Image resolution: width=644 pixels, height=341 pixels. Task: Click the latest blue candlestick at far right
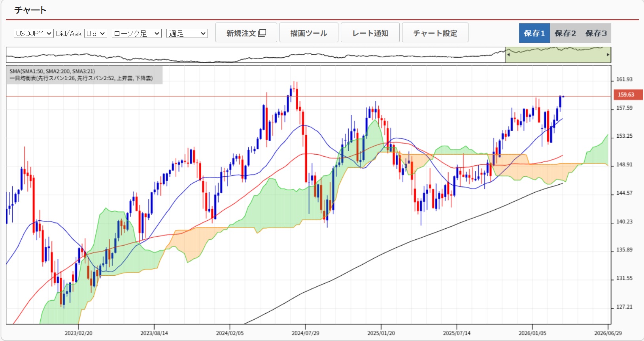tap(560, 102)
